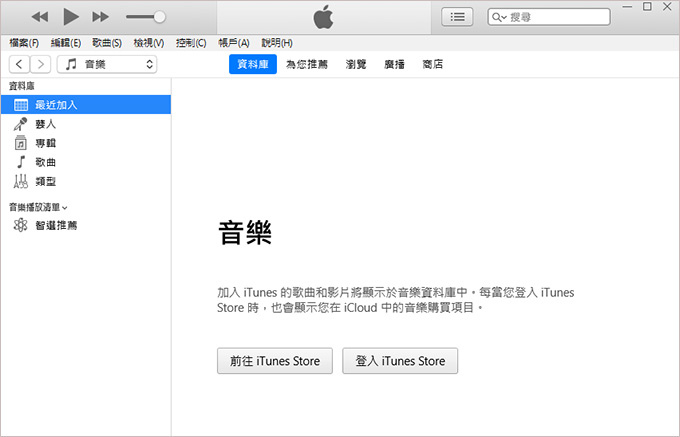This screenshot has height=437, width=680.
Task: Open the Up Next list icon
Action: 457,17
